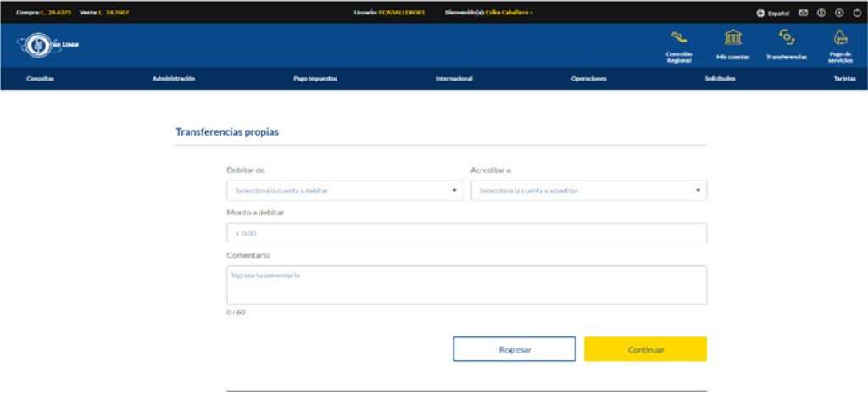The image size is (868, 417).
Task: Open the Consultas menu
Action: pyautogui.click(x=40, y=79)
